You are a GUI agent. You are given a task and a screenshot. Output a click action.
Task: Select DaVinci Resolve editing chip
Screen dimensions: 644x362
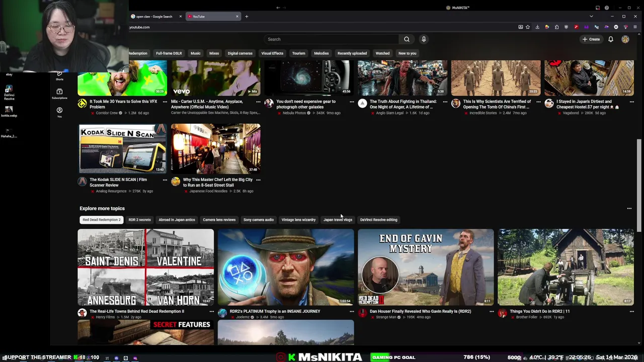tap(378, 220)
